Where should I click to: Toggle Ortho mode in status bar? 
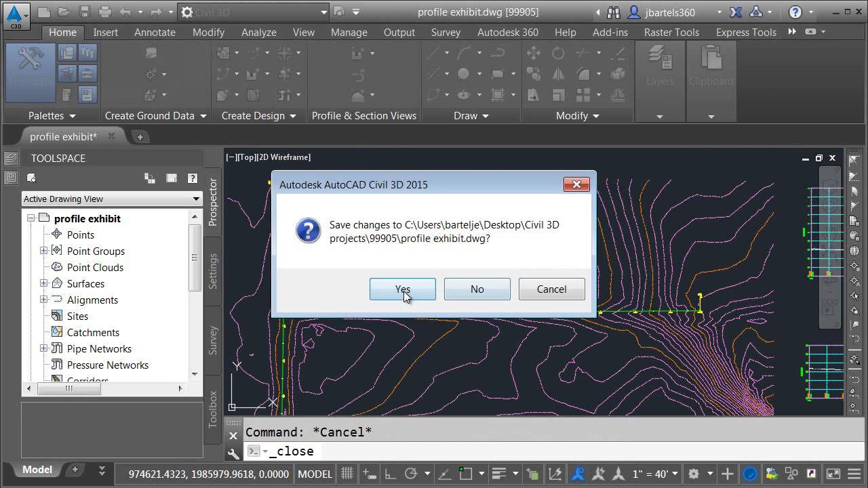391,474
